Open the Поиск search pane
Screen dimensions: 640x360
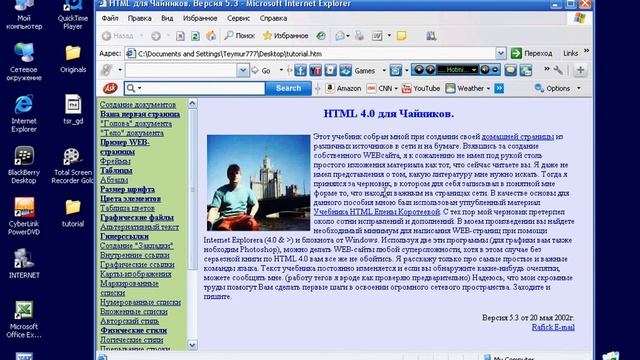tap(240, 36)
